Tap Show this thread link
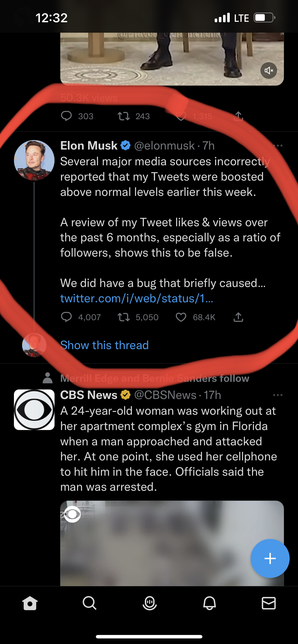 [x=104, y=345]
